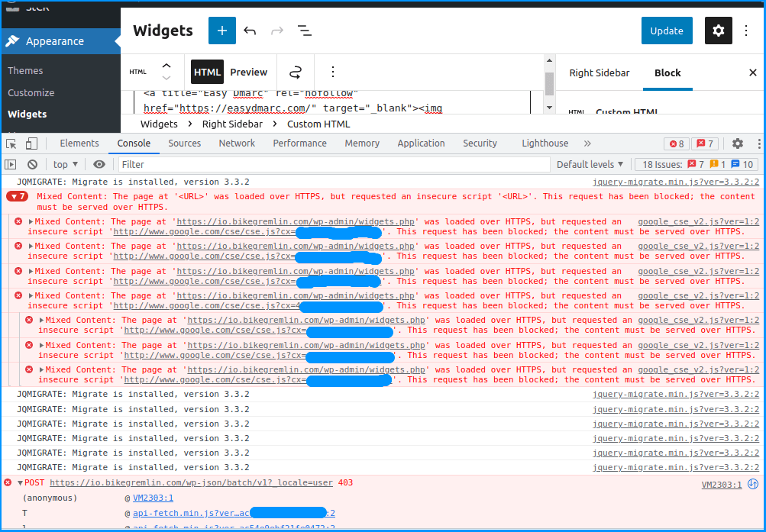The width and height of the screenshot is (766, 532).
Task: Switch to the Performance tab
Action: click(299, 143)
